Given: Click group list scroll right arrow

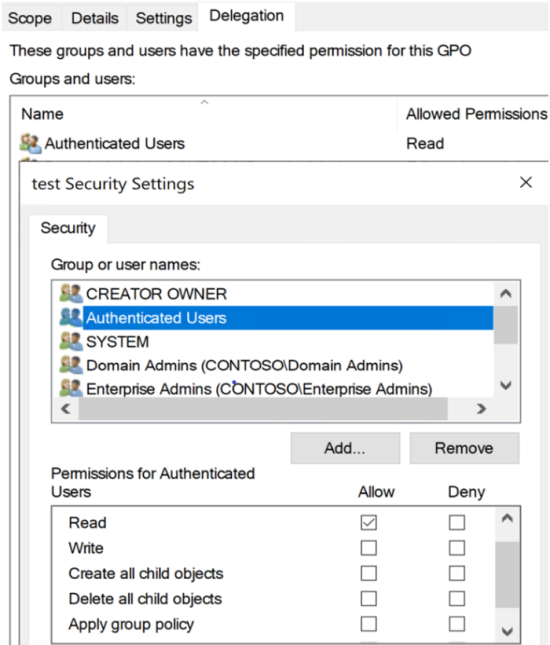Looking at the screenshot, I should [481, 409].
